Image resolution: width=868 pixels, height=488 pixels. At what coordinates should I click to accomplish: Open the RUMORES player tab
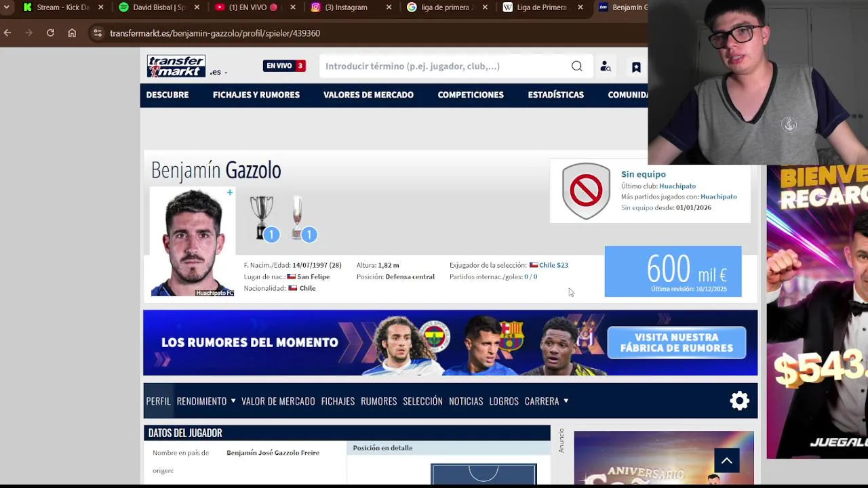pyautogui.click(x=379, y=401)
